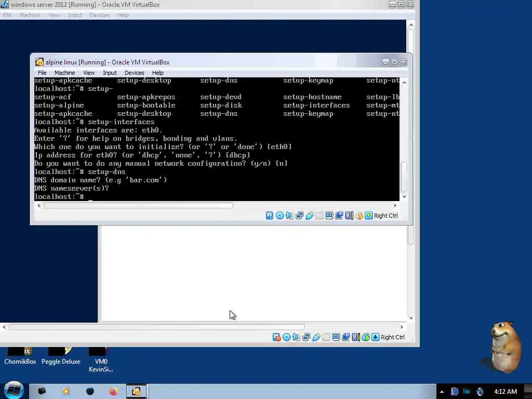This screenshot has height=399, width=532.
Task: Click CPU virtualization V icon in alpine linux status bar
Action: (349, 216)
